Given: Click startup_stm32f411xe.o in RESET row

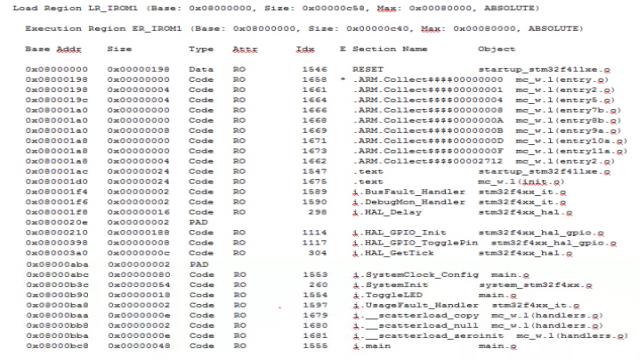Looking at the screenshot, I should pyautogui.click(x=544, y=69).
